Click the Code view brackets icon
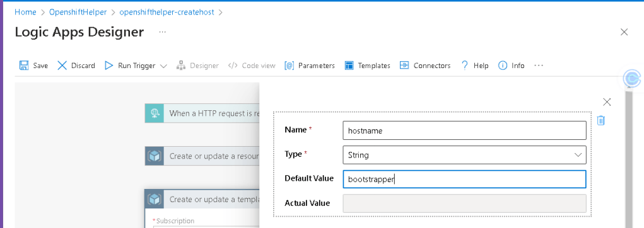Image resolution: width=644 pixels, height=228 pixels. pos(233,66)
